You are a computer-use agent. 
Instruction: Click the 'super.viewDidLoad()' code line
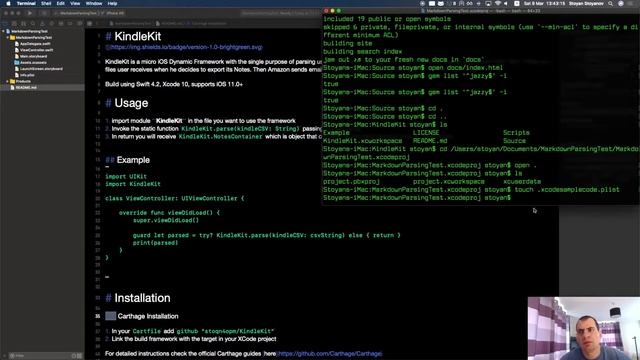[166, 220]
